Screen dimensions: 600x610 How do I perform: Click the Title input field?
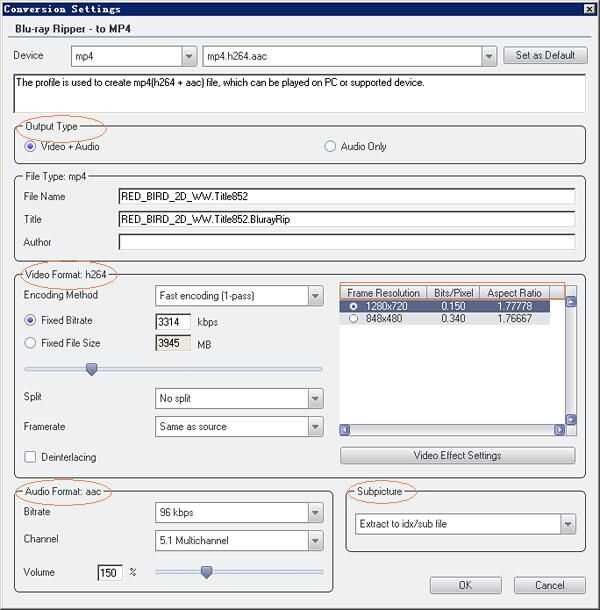coord(347,219)
